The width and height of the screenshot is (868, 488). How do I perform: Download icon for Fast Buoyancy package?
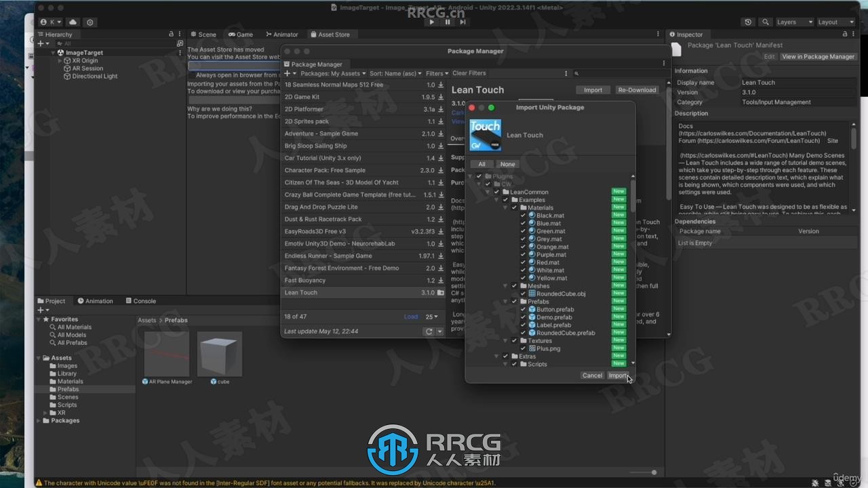tap(441, 280)
